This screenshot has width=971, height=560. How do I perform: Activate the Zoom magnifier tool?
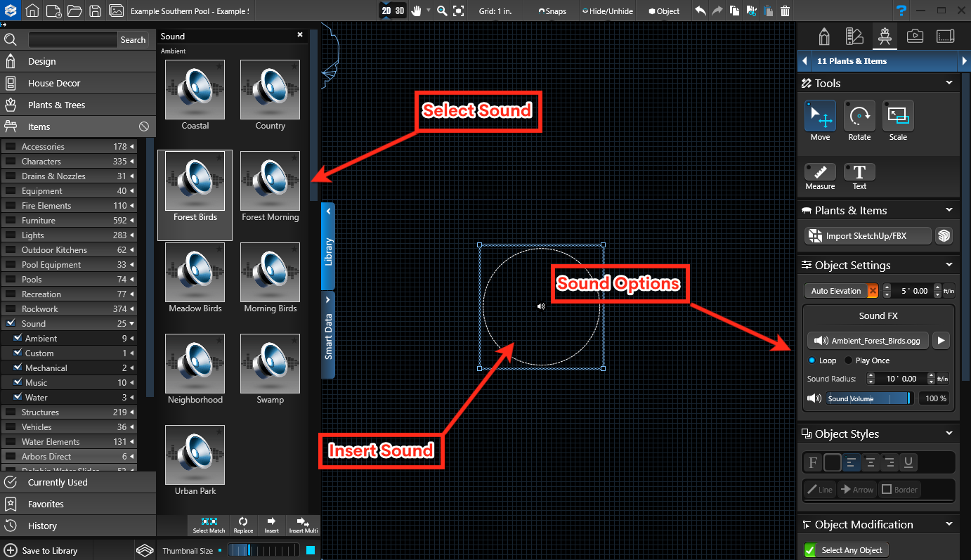click(x=441, y=11)
